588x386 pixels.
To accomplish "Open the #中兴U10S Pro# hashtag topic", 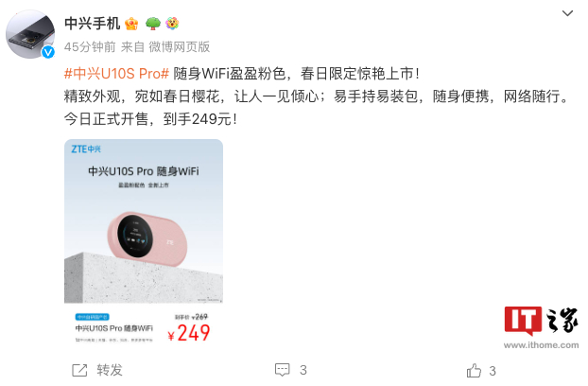I will point(116,74).
